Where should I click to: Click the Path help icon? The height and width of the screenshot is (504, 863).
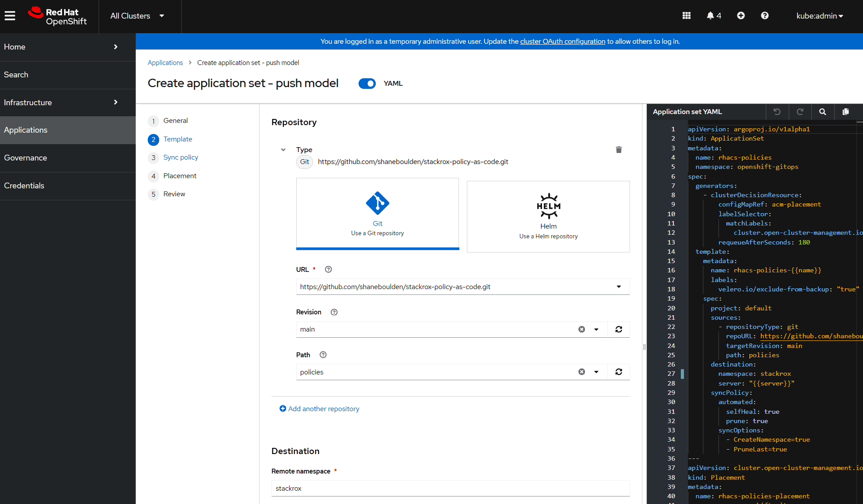323,355
